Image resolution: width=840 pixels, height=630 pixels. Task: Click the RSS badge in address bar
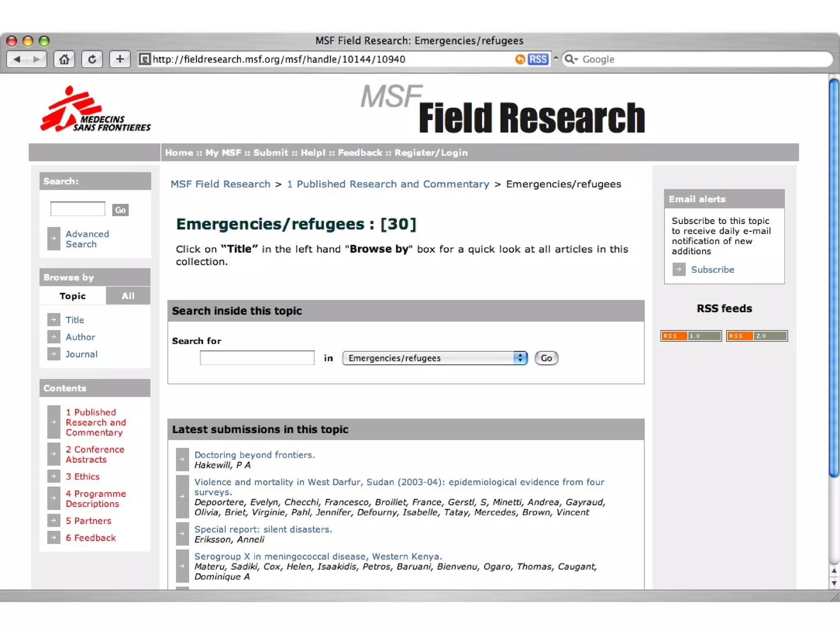point(538,59)
